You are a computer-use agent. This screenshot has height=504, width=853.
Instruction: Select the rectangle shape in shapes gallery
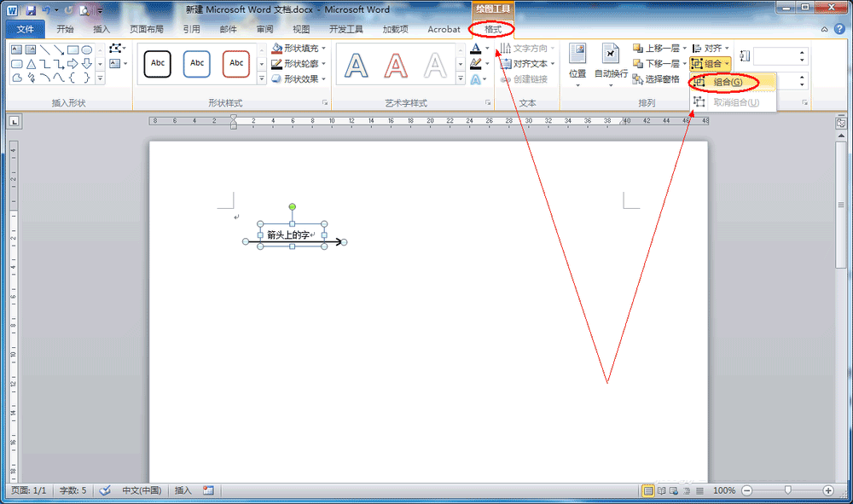pos(73,50)
